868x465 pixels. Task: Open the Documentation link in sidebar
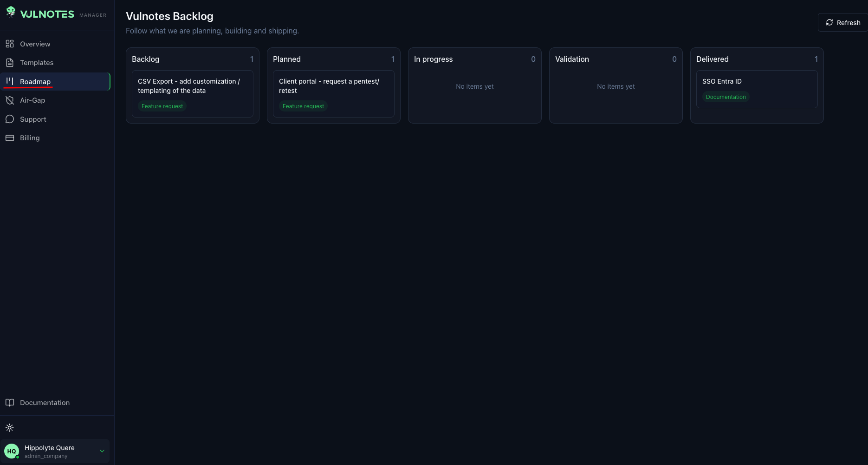(x=55, y=403)
